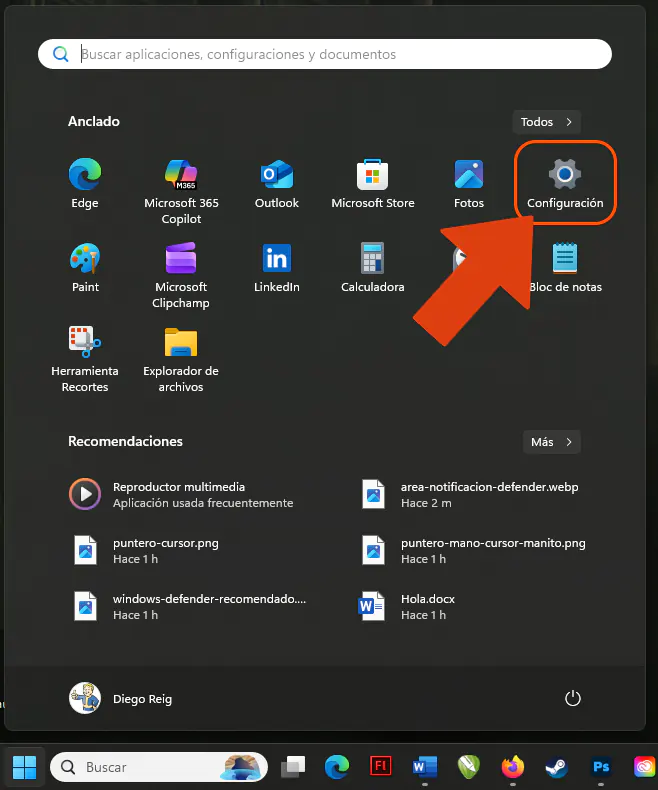Open windows-defender-recomendado recent file

pyautogui.click(x=189, y=606)
